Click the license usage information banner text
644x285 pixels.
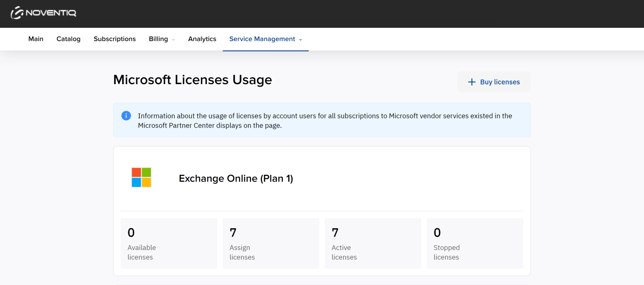click(325, 121)
